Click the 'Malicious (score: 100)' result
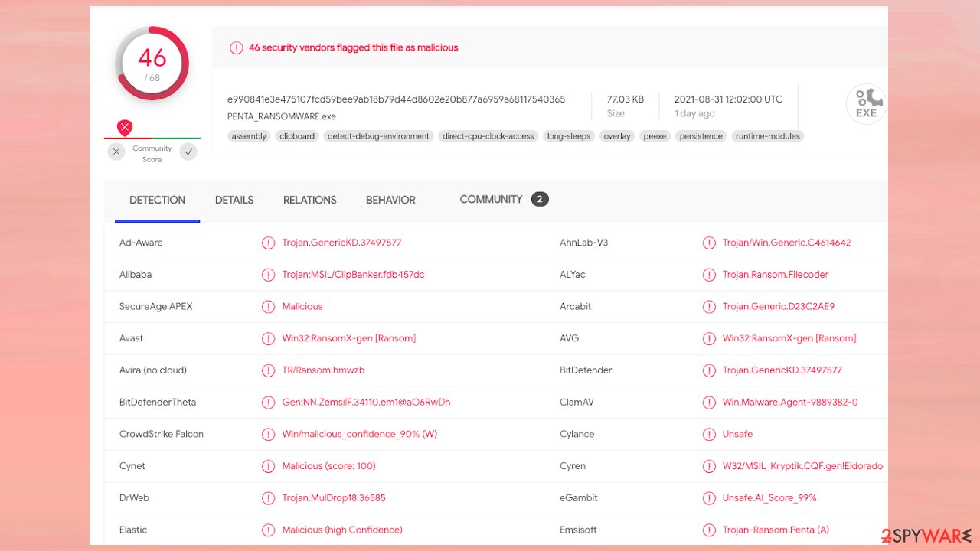The width and height of the screenshot is (980, 551). pyautogui.click(x=328, y=466)
